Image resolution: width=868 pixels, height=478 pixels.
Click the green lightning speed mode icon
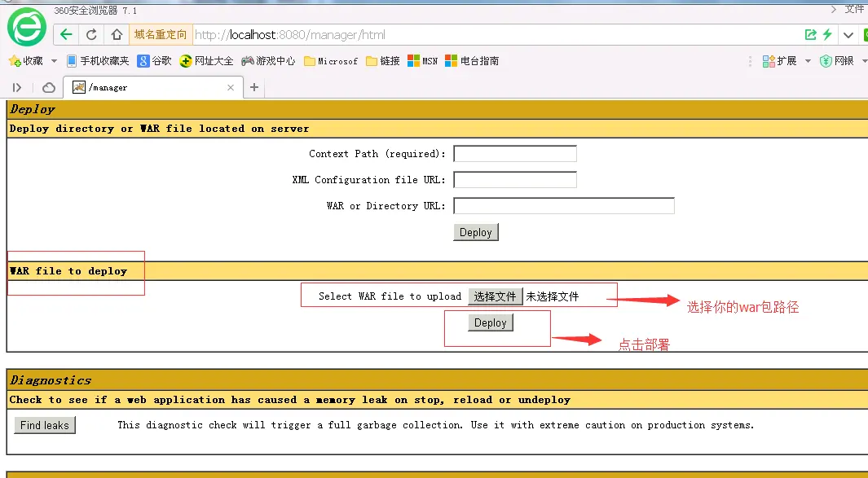coord(827,34)
